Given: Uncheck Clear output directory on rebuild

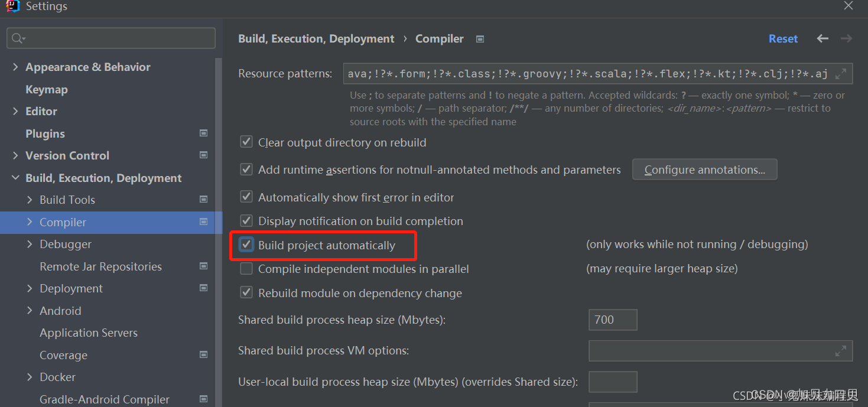Looking at the screenshot, I should click(246, 142).
